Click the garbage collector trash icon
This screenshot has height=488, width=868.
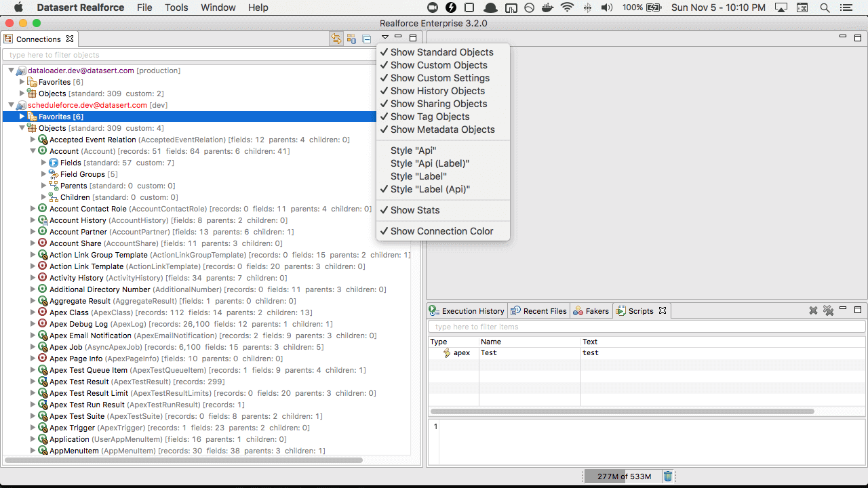(x=668, y=476)
